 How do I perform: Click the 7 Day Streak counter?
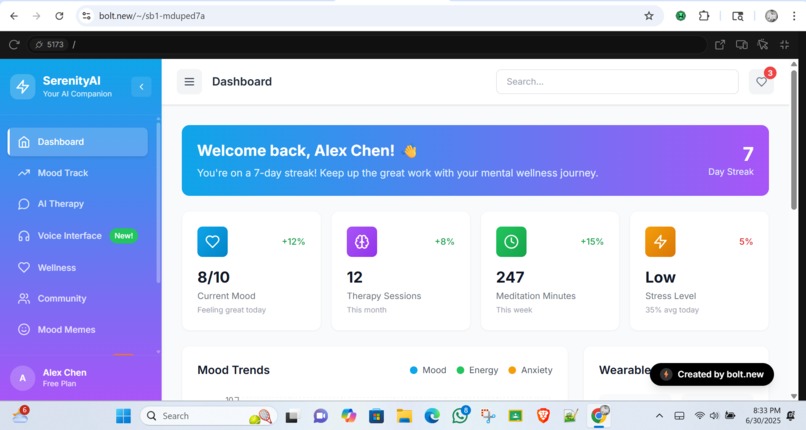tap(731, 160)
